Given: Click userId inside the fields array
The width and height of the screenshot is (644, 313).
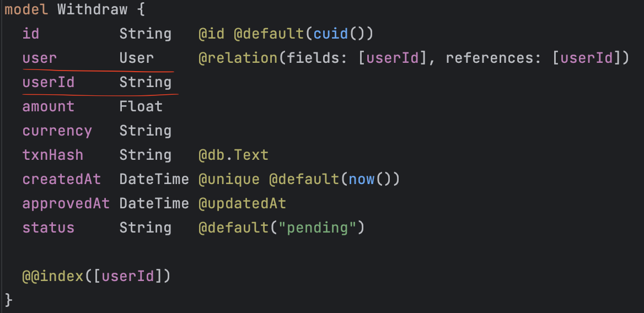Looking at the screenshot, I should [393, 58].
